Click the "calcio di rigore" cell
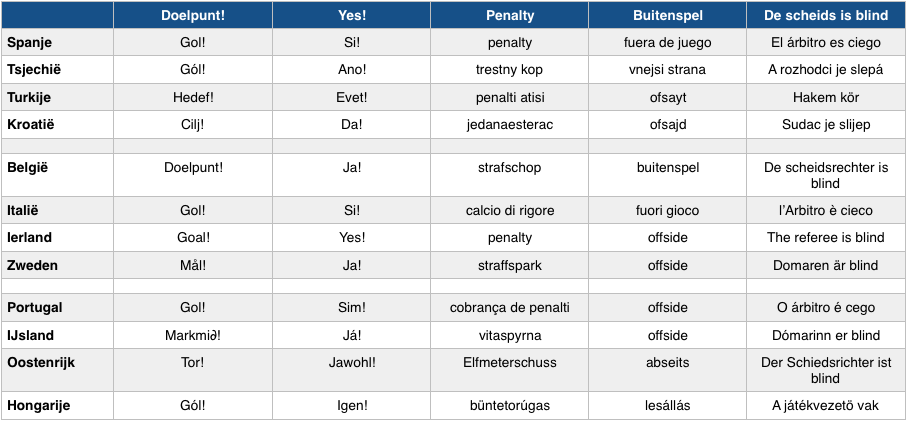The image size is (909, 422). [x=509, y=210]
